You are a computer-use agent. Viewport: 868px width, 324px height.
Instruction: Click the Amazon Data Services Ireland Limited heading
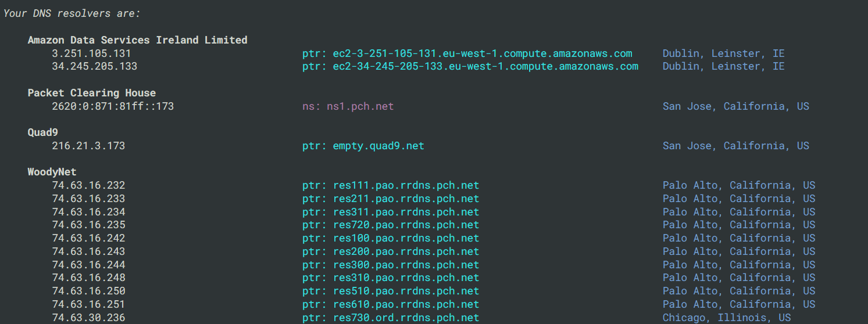(x=137, y=40)
